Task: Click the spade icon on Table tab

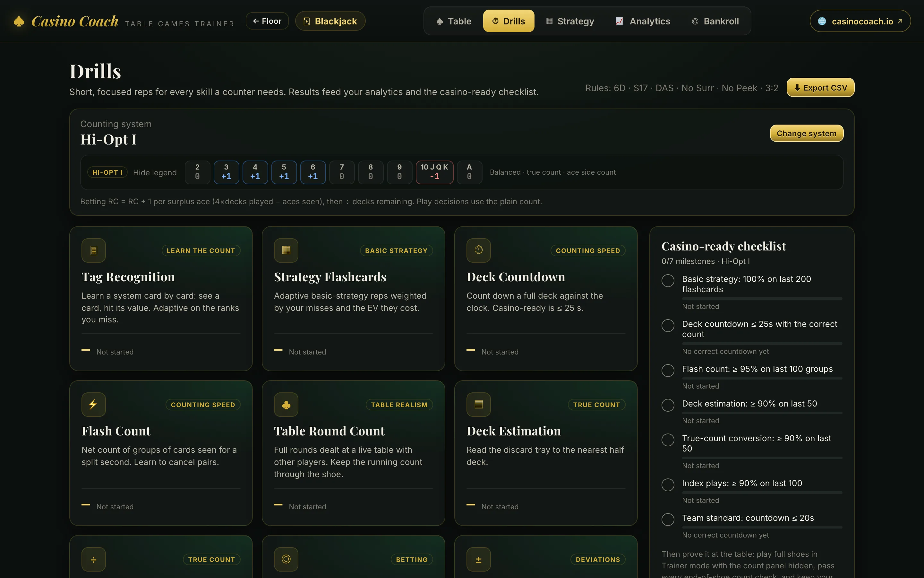Action: click(440, 22)
